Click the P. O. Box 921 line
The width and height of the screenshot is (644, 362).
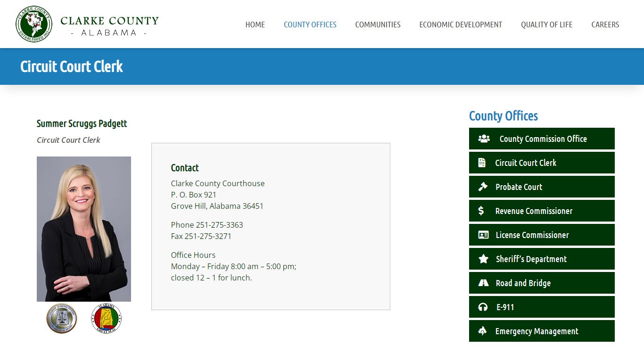(x=194, y=195)
